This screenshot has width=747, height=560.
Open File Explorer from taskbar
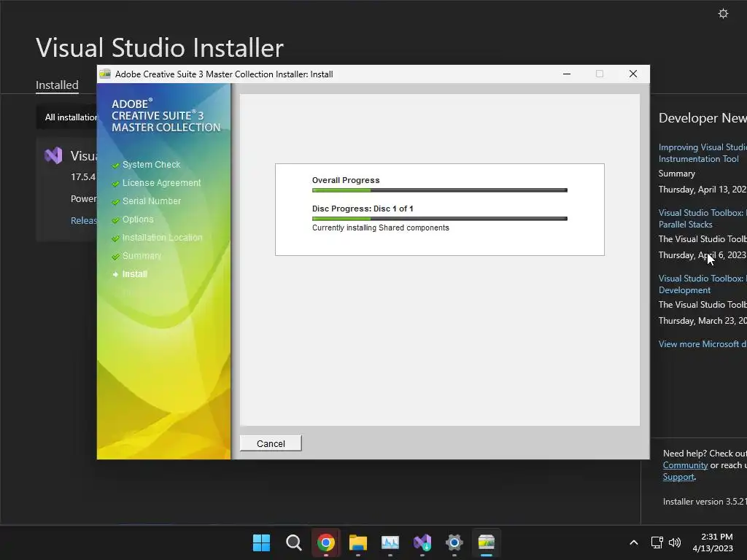357,542
